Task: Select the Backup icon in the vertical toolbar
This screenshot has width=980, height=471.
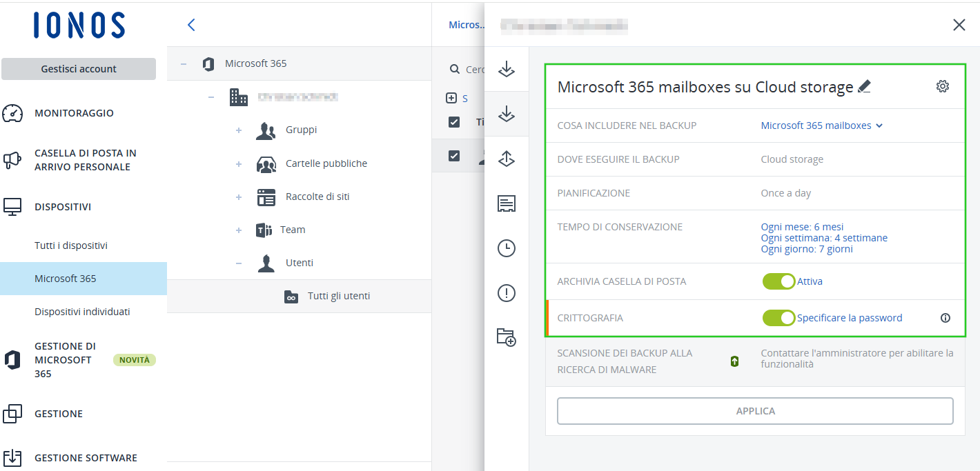Action: pos(507,114)
